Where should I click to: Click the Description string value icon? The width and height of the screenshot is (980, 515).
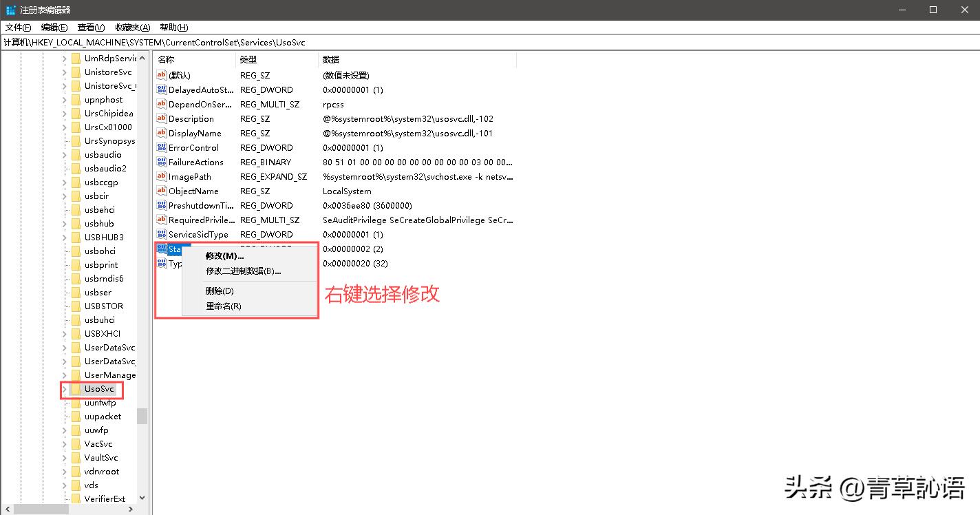click(162, 119)
